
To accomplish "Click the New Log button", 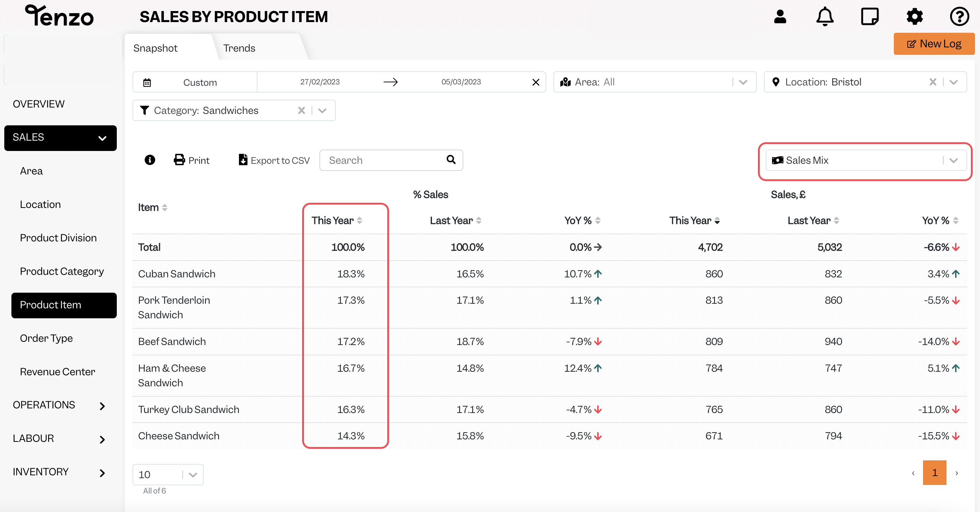I will (934, 44).
